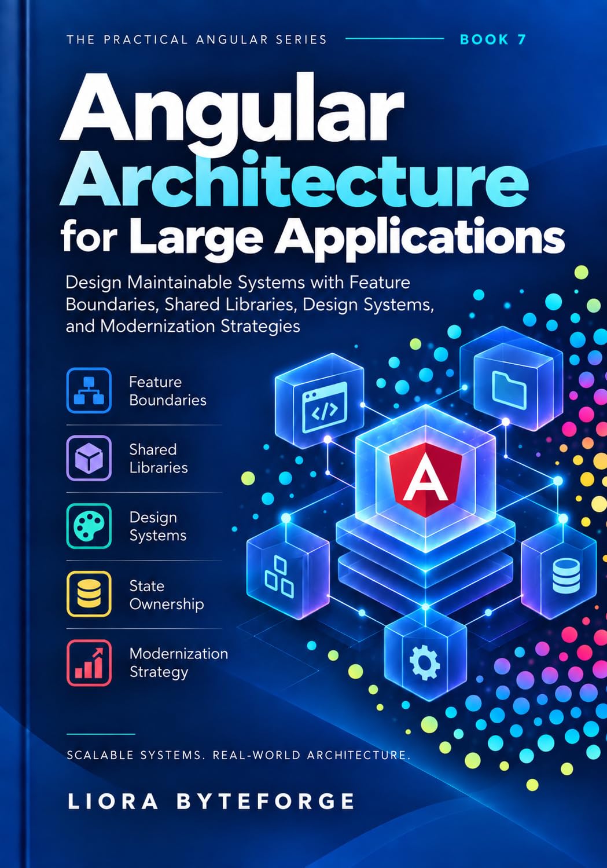The width and height of the screenshot is (607, 868).
Task: Click 'THE PRACTICAL ANGULAR SERIES' text
Action: (197, 39)
